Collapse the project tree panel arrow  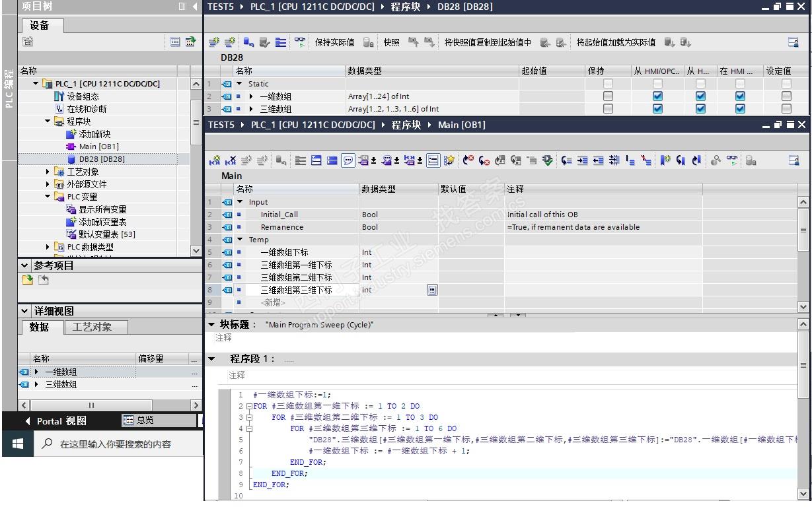pyautogui.click(x=195, y=7)
